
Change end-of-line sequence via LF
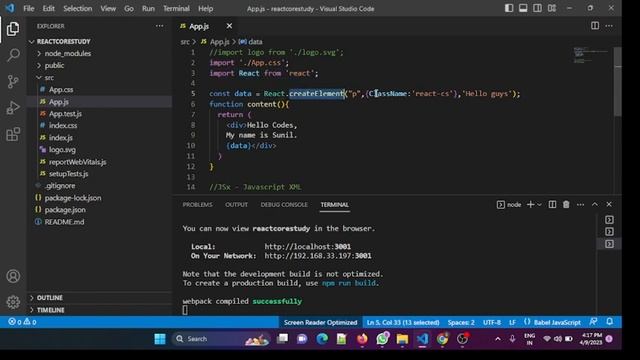tap(512, 322)
